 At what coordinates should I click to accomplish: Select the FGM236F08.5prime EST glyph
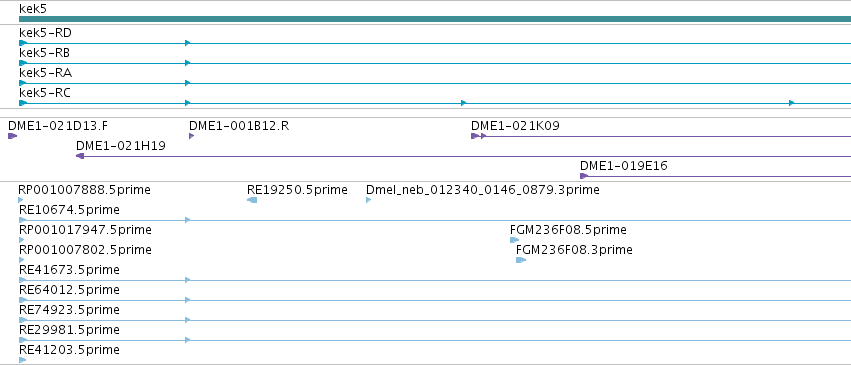click(x=515, y=240)
